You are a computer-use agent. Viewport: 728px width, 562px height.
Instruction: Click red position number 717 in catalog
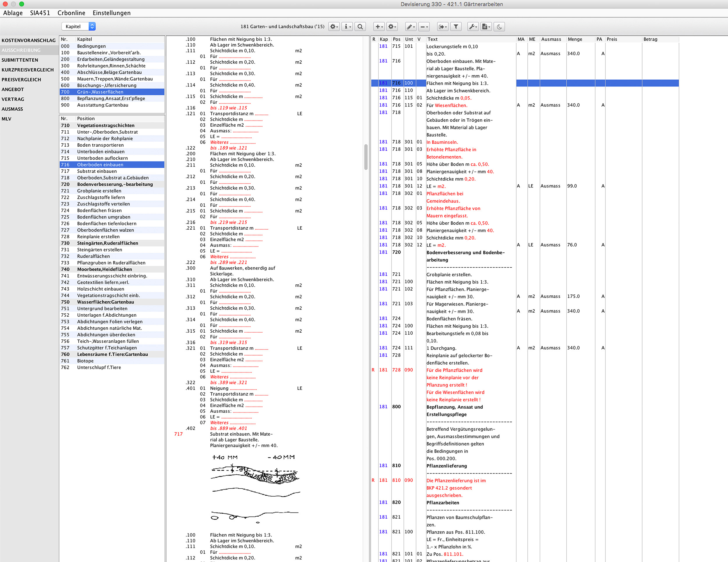click(178, 434)
